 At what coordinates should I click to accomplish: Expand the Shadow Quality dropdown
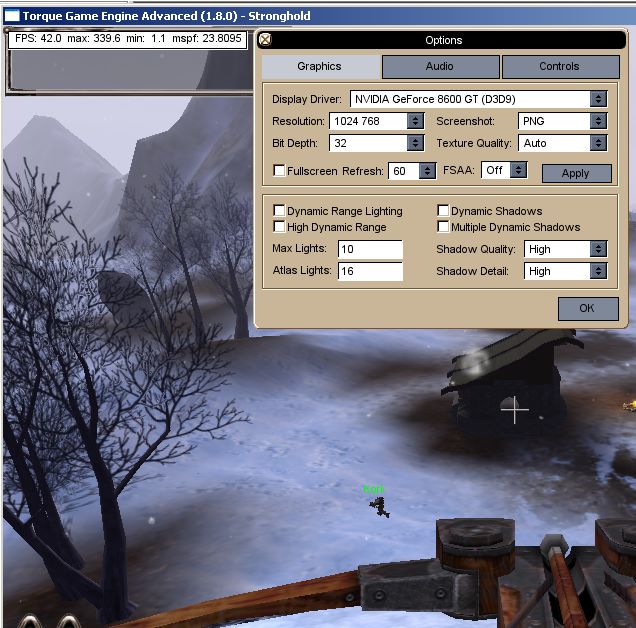[598, 249]
